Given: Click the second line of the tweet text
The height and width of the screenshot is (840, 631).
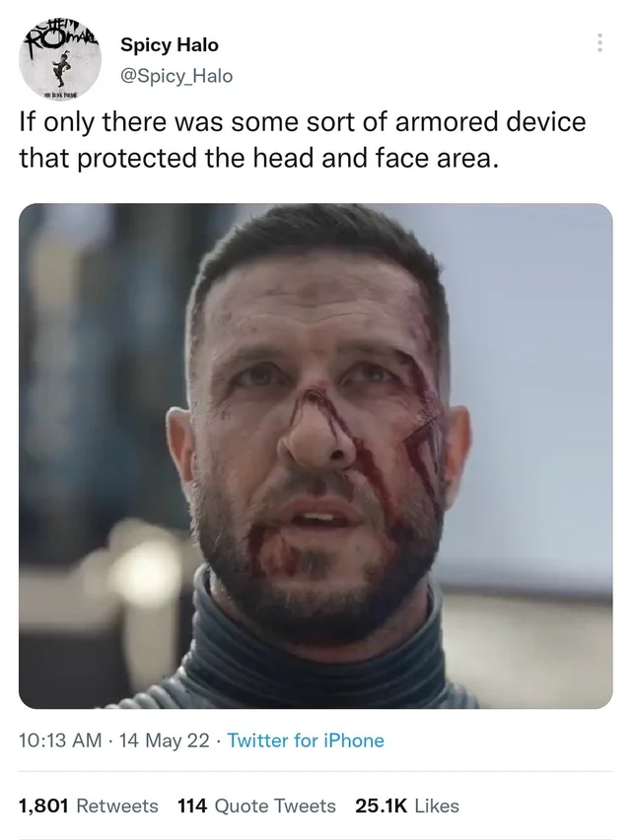Looking at the screenshot, I should pos(258,158).
